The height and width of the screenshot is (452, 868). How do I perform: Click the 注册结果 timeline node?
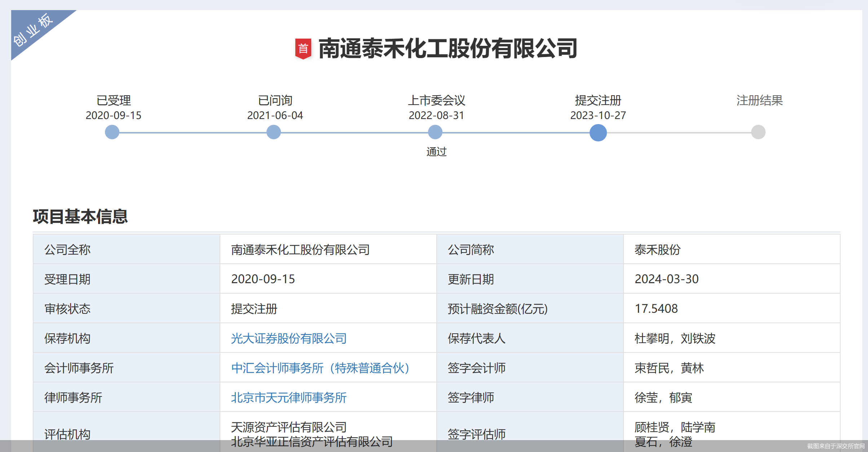click(758, 132)
